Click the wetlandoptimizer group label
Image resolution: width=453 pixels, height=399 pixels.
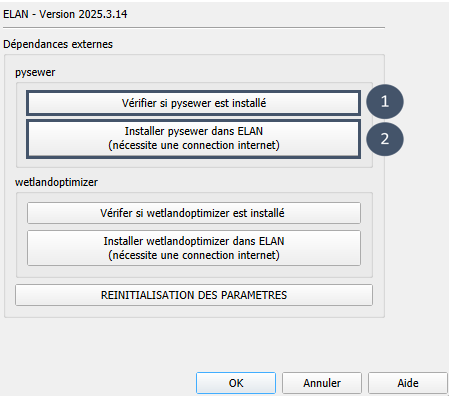pos(56,182)
